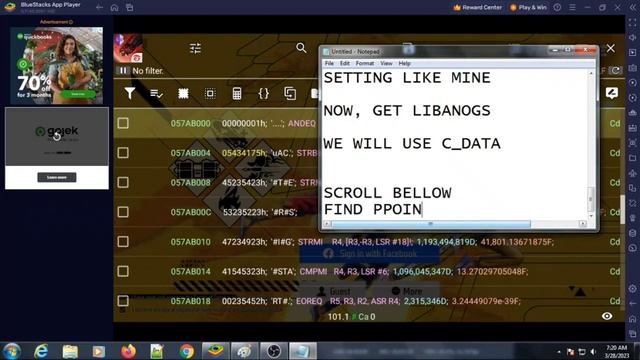Screen dimensions: 640x360
Task: Toggle the eye visibility icon
Action: click(x=607, y=316)
